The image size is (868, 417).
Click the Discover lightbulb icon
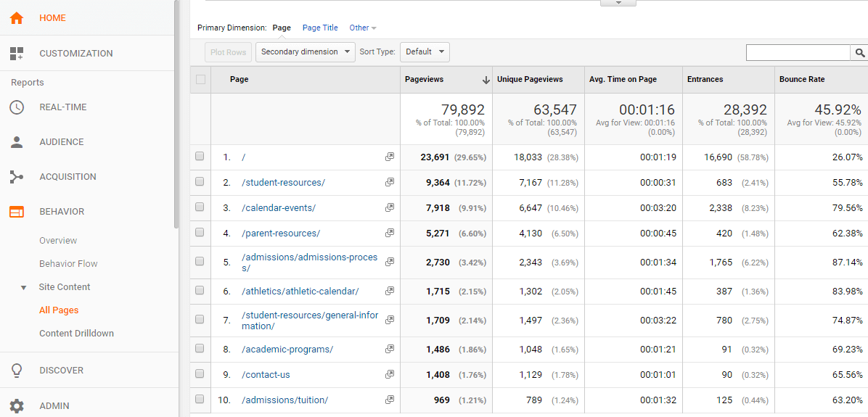(x=17, y=370)
